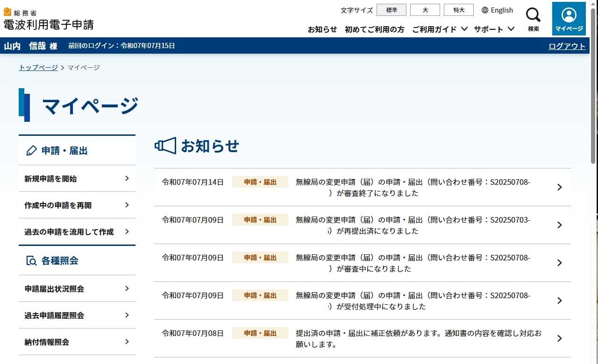Viewport: 598px width, 364px height.
Task: Click arrow icon for 再提出済 notice
Action: 559,225
